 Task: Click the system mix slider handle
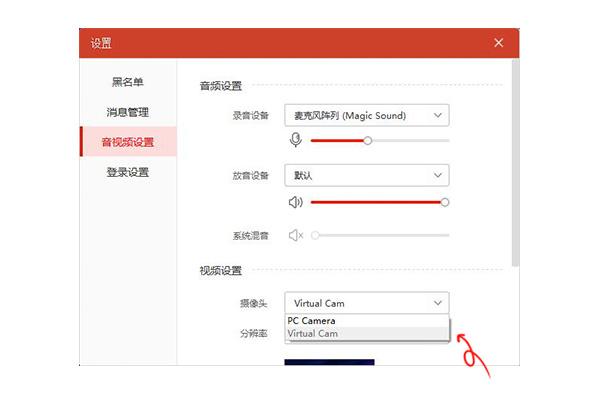click(315, 235)
